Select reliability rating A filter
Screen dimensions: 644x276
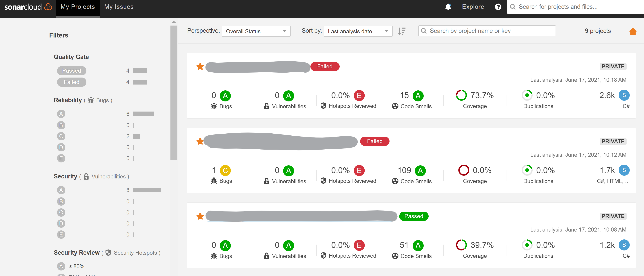coord(61,114)
